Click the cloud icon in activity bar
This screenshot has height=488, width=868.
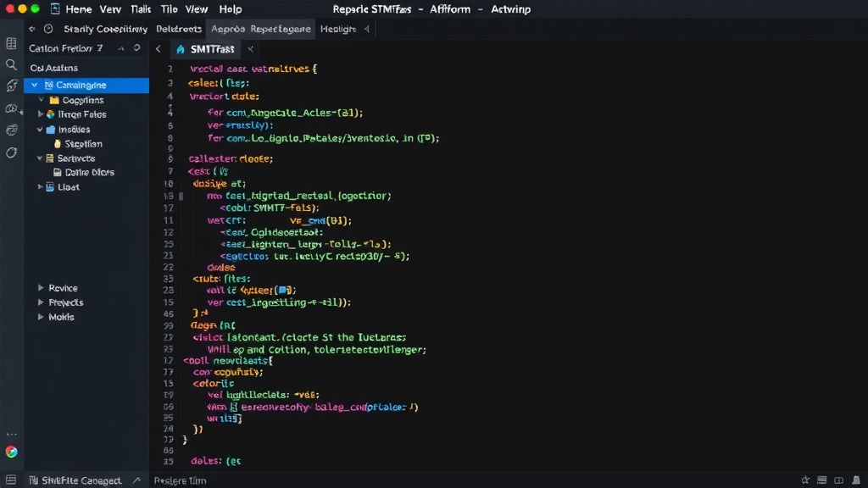coord(11,108)
